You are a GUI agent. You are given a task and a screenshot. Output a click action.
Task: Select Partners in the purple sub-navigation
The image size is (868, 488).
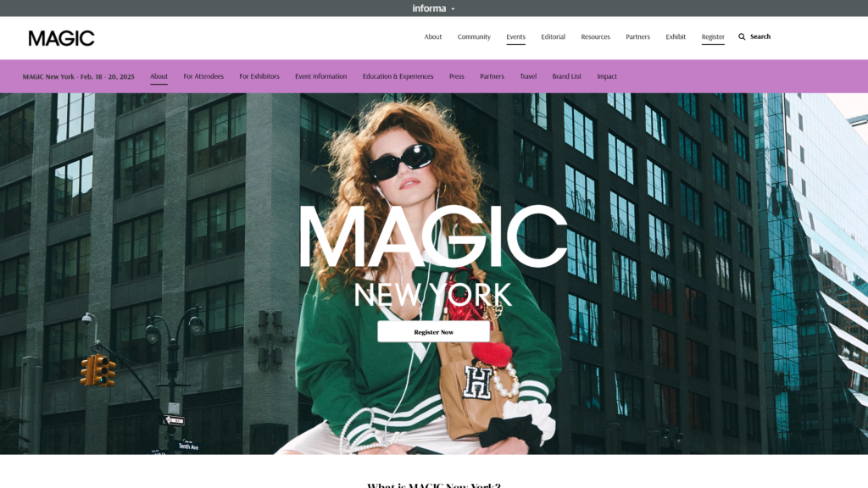[x=492, y=76]
